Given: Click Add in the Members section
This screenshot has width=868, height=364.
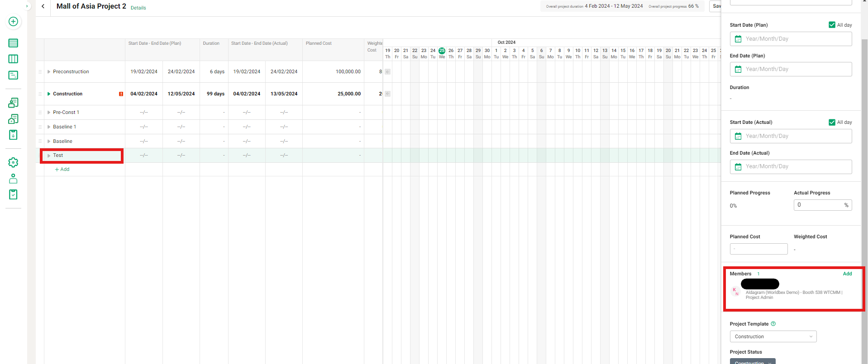Looking at the screenshot, I should pos(847,274).
